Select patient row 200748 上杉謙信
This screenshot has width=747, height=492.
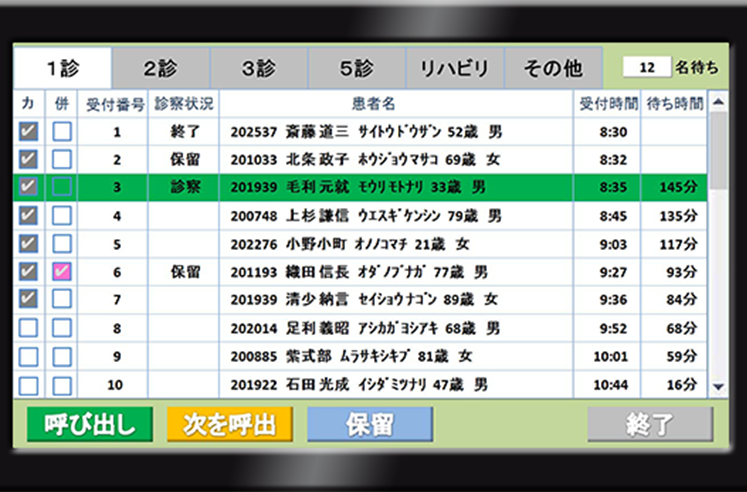coord(360,216)
